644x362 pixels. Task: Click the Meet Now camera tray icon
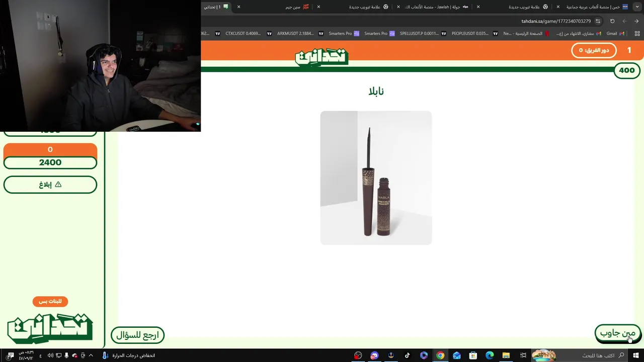[x=83, y=355]
